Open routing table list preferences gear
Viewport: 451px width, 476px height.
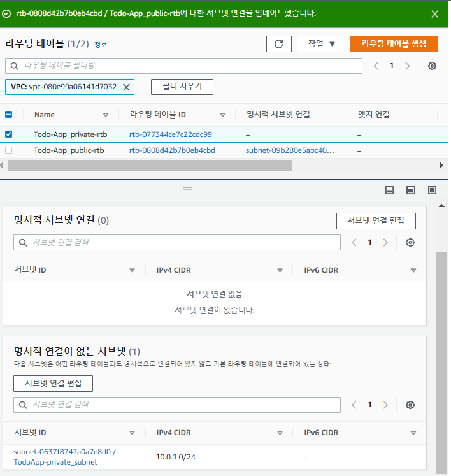point(432,66)
